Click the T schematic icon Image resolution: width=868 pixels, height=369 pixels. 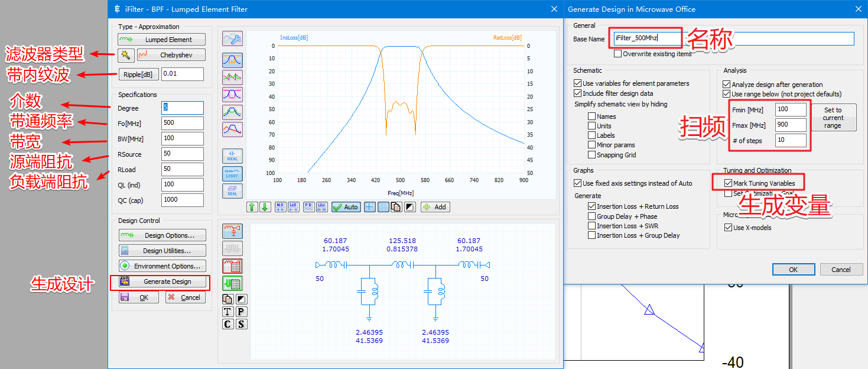[227, 312]
